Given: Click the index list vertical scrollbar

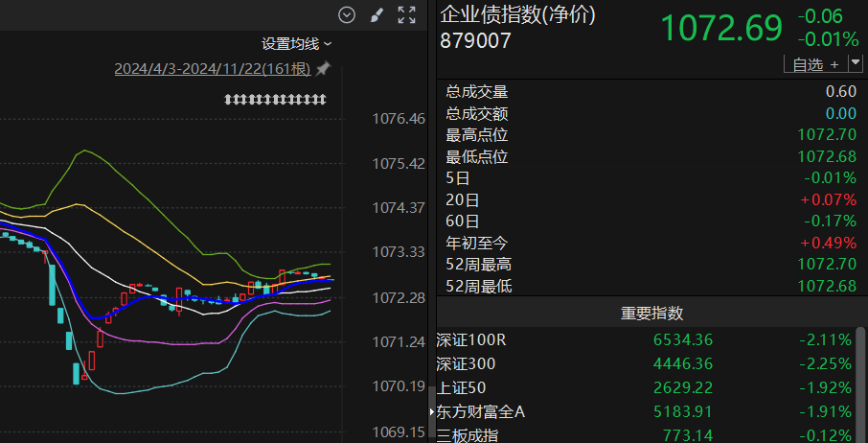Looking at the screenshot, I should click(861, 374).
